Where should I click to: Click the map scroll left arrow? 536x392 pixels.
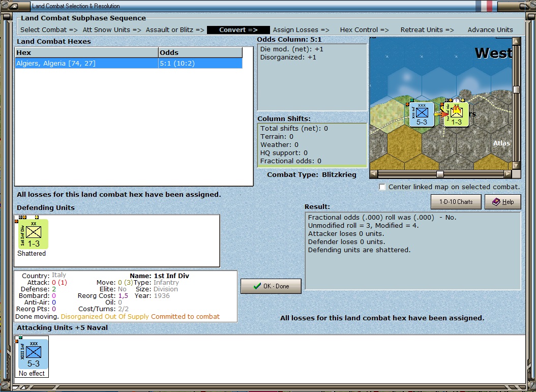click(x=374, y=174)
